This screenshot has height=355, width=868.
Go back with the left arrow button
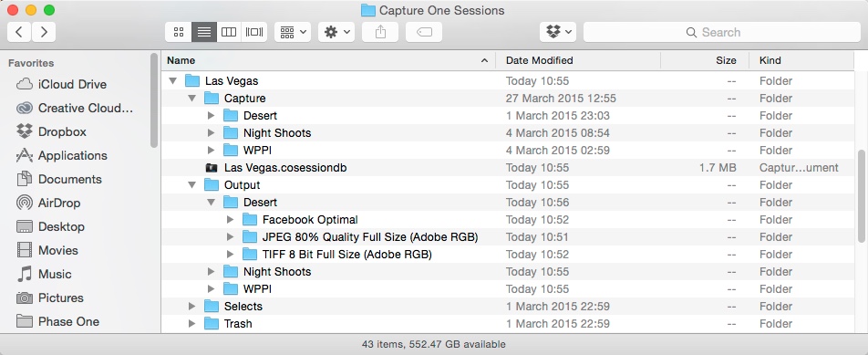(19, 32)
